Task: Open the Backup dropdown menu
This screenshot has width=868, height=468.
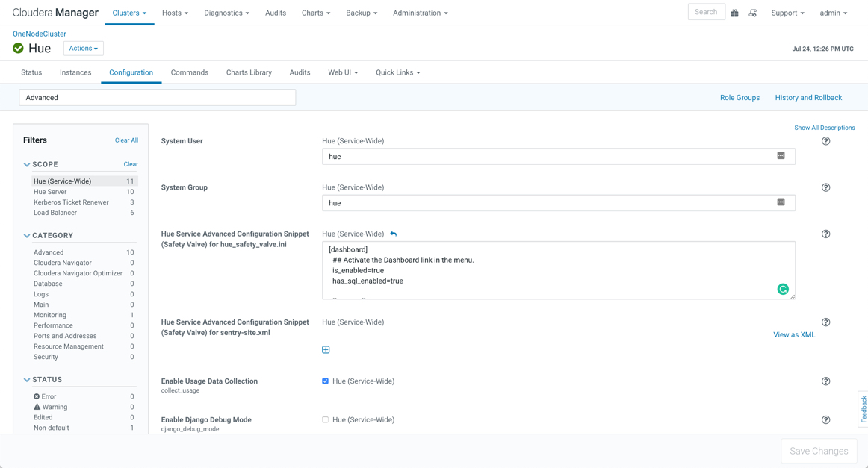Action: 362,13
